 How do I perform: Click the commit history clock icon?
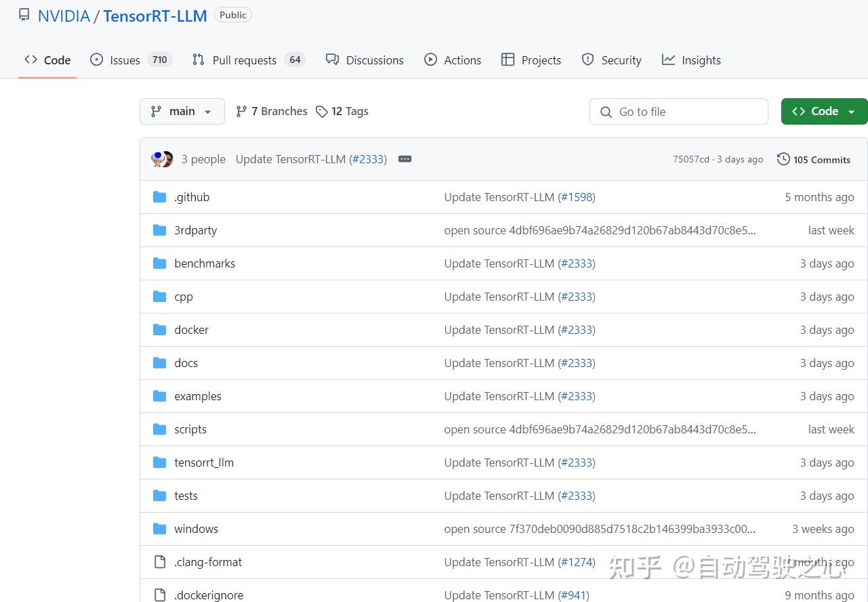pyautogui.click(x=783, y=159)
